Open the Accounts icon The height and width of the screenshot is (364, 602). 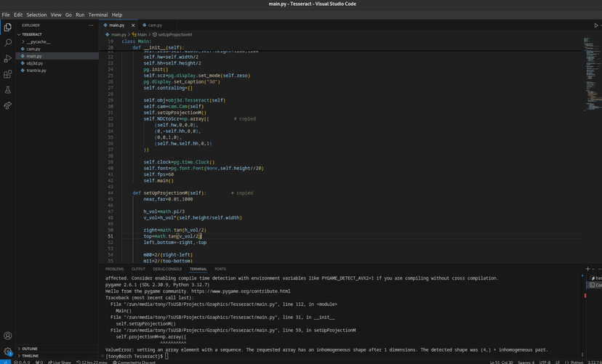pyautogui.click(x=8, y=336)
